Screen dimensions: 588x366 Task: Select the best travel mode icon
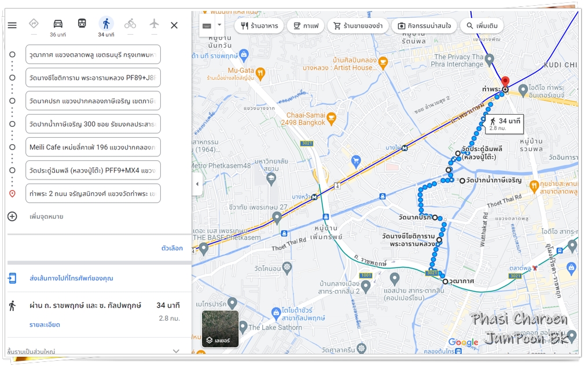(34, 24)
